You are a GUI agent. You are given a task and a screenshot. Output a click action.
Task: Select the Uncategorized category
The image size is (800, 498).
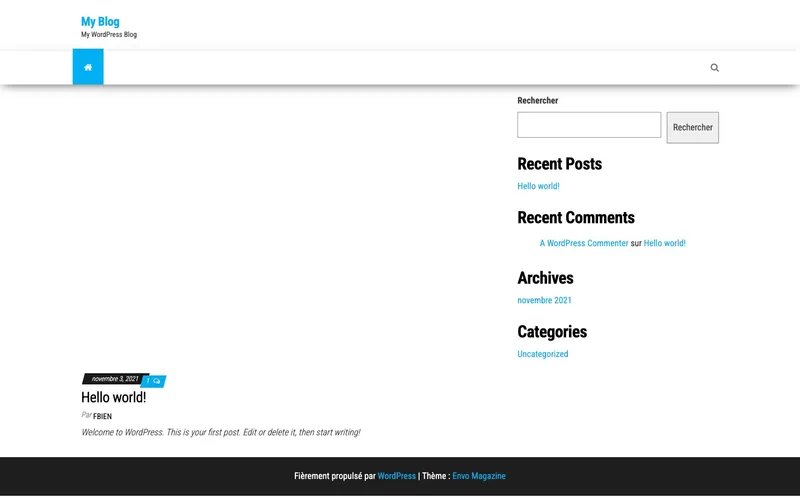pos(542,354)
